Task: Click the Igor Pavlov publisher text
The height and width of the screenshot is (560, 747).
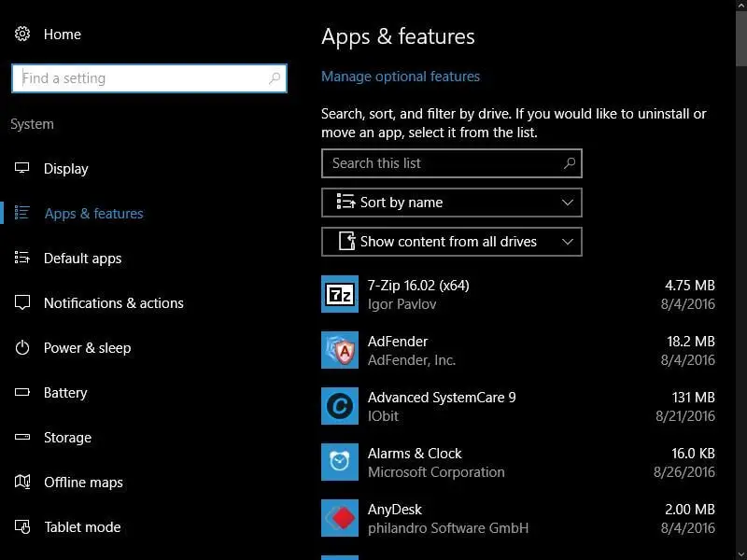Action: pyautogui.click(x=402, y=304)
